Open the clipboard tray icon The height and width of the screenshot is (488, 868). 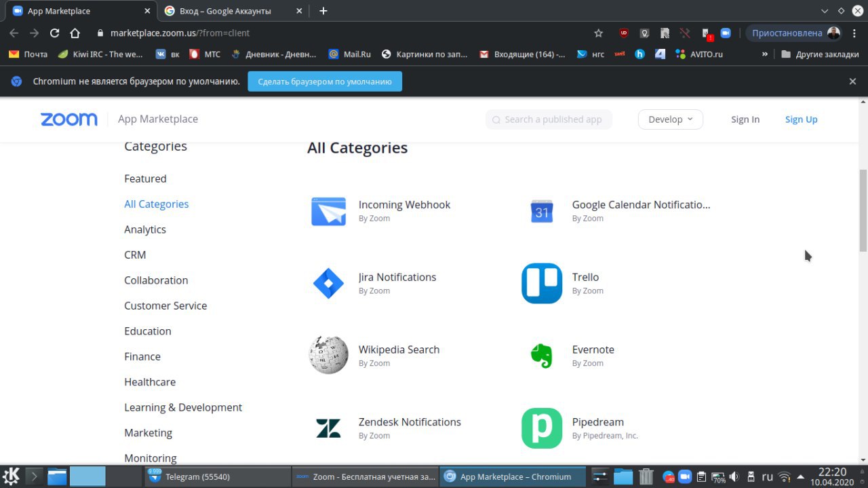pos(701,476)
